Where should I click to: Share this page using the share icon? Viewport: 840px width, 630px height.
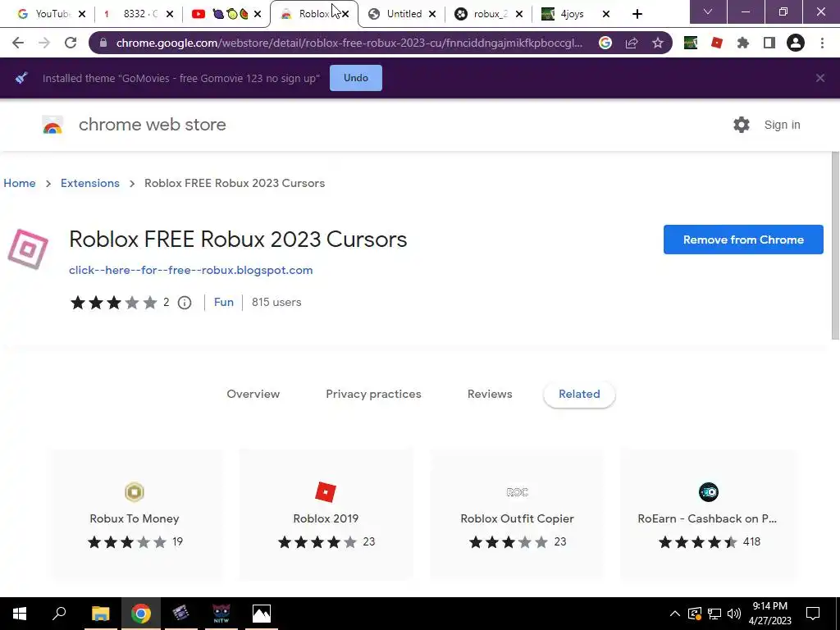tap(632, 43)
